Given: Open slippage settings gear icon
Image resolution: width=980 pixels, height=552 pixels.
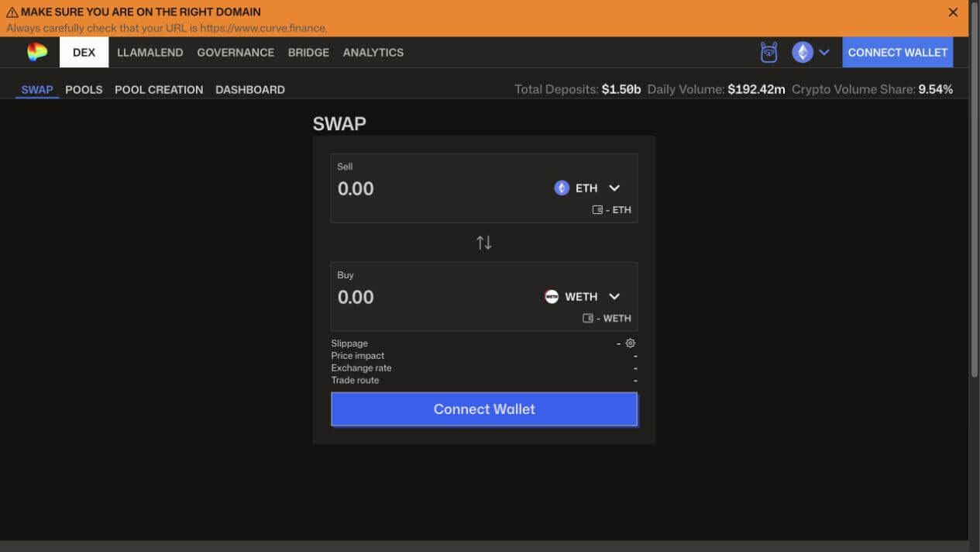Looking at the screenshot, I should (631, 343).
